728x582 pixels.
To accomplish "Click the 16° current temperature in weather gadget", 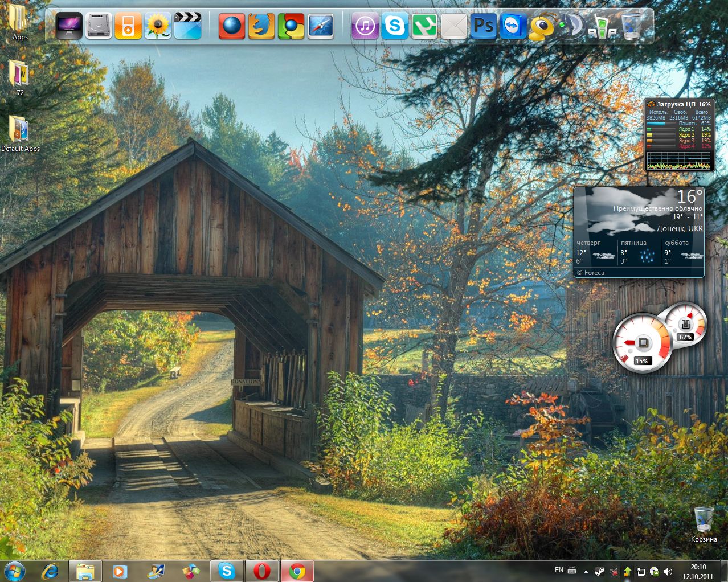I will coord(689,196).
